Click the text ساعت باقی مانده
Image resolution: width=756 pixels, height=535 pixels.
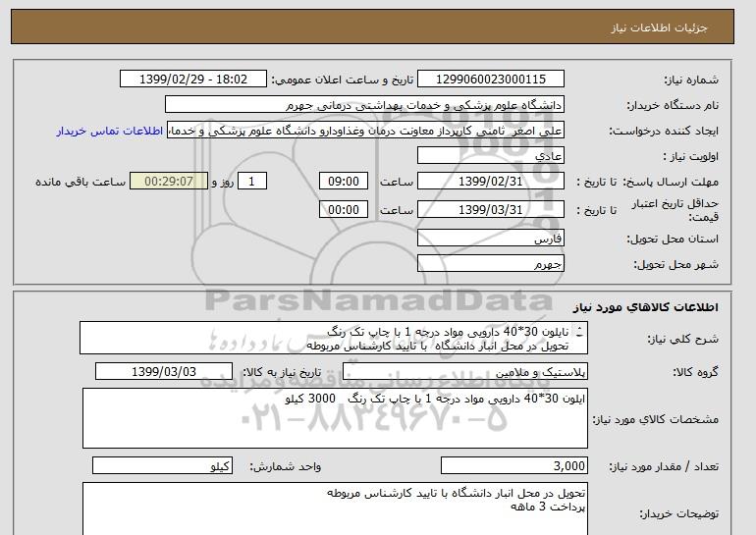(x=81, y=182)
